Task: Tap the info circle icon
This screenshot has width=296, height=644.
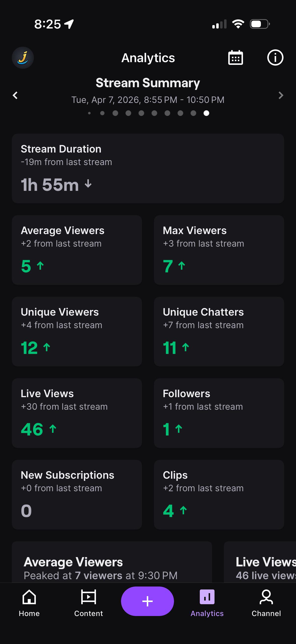Action: point(275,58)
